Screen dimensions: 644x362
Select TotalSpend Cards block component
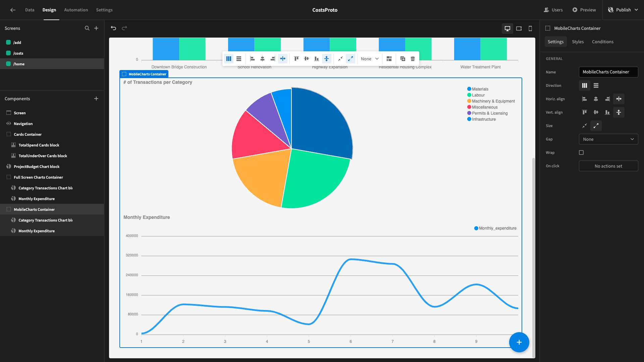pos(52,145)
